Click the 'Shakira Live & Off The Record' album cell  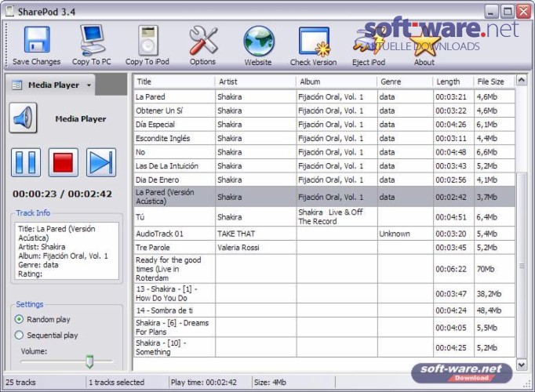click(x=337, y=217)
